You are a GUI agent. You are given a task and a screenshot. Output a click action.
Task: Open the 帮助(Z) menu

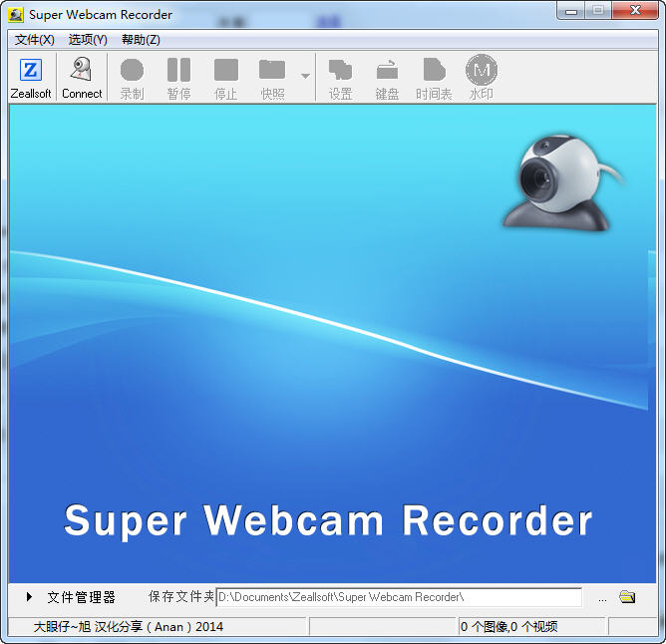[x=141, y=40]
